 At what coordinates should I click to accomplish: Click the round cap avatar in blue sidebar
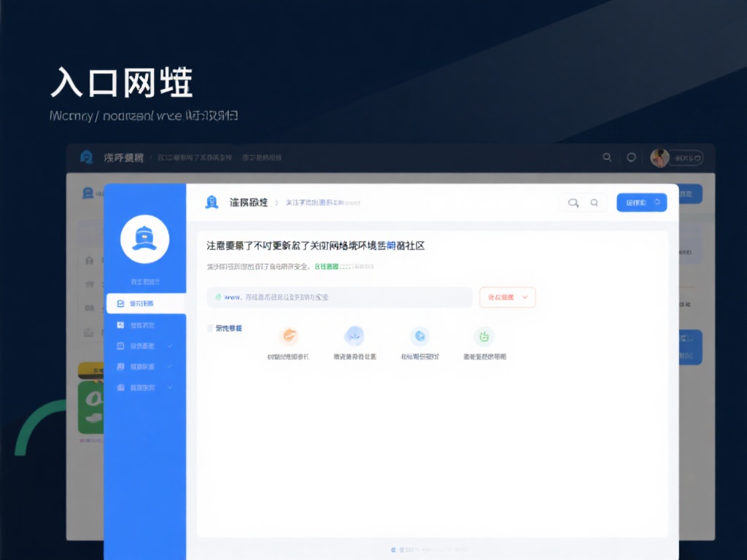[144, 238]
